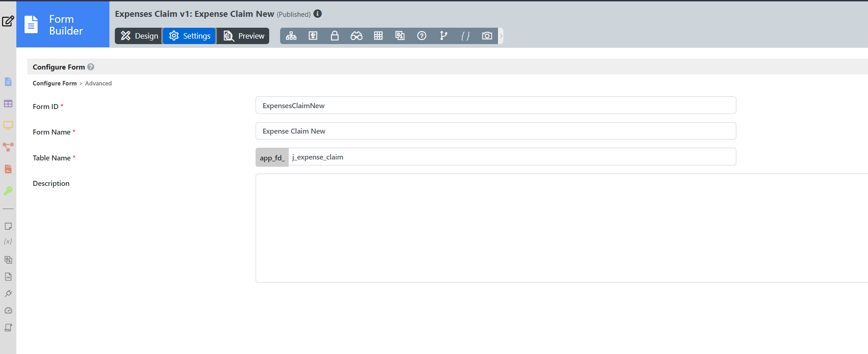The image size is (868, 354).
Task: Click the green key sidebar icon
Action: click(x=8, y=191)
